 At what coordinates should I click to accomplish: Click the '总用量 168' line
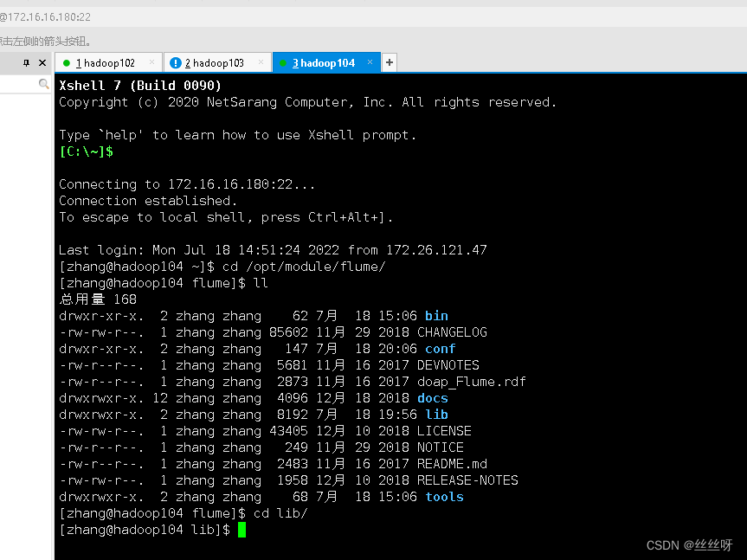(98, 299)
